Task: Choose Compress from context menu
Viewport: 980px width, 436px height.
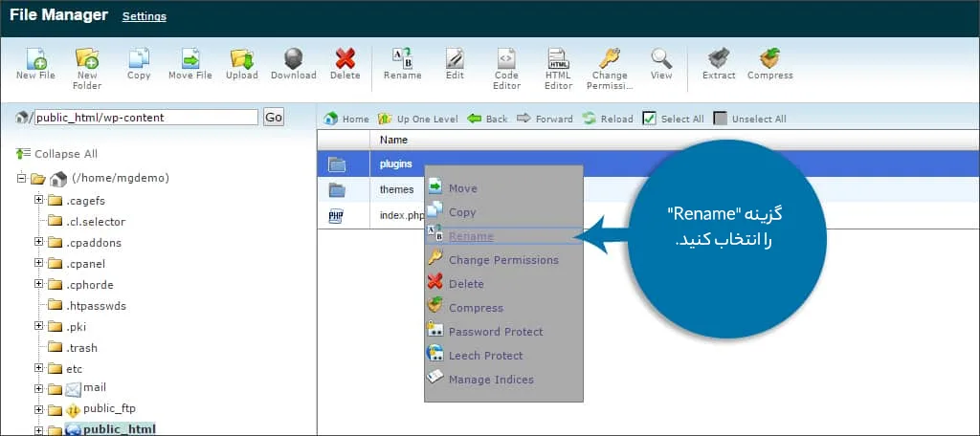Action: (x=476, y=308)
